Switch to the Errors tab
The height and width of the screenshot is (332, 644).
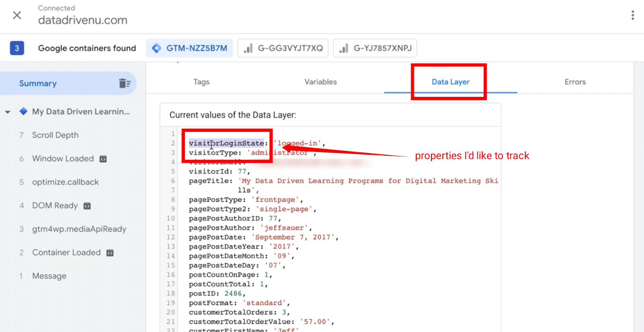575,82
